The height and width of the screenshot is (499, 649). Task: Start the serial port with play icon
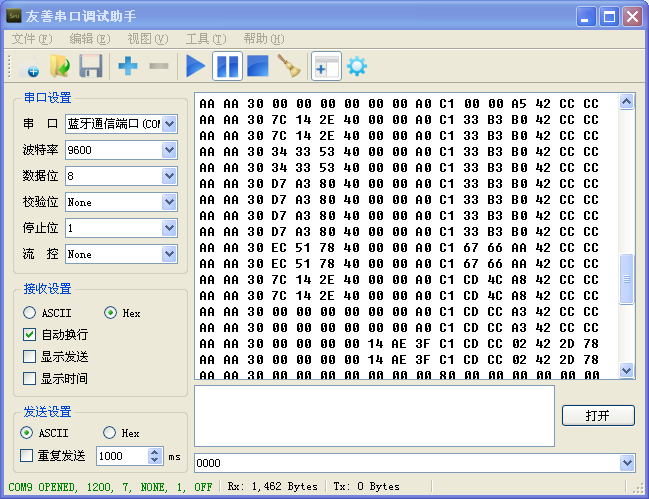click(x=195, y=66)
